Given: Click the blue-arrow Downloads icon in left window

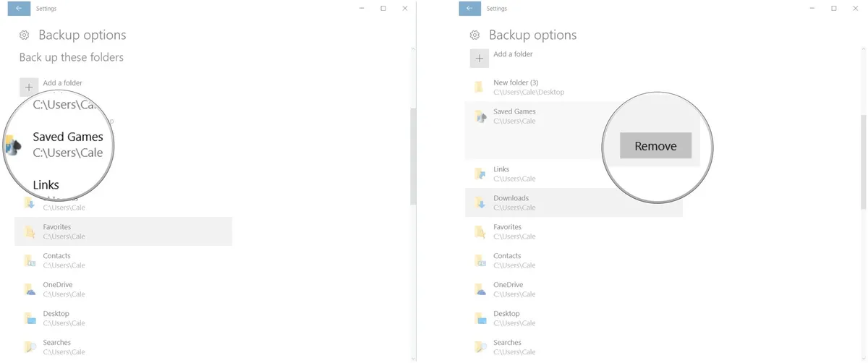Looking at the screenshot, I should coord(30,202).
